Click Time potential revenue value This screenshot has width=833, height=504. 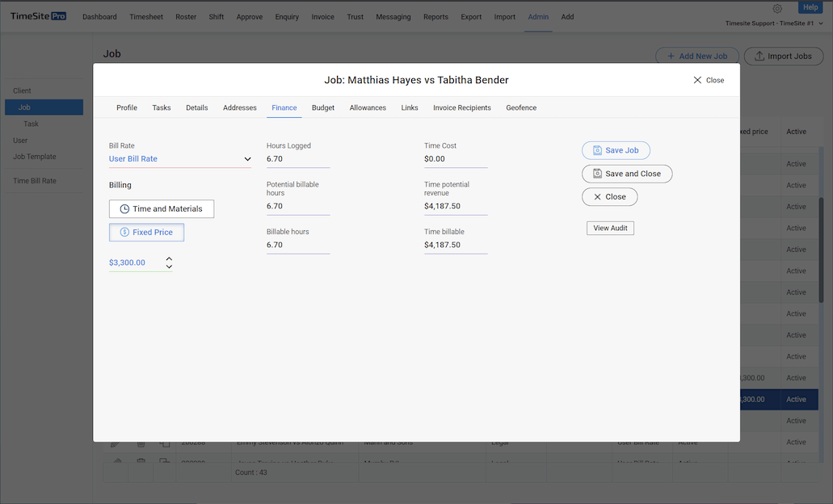point(456,206)
